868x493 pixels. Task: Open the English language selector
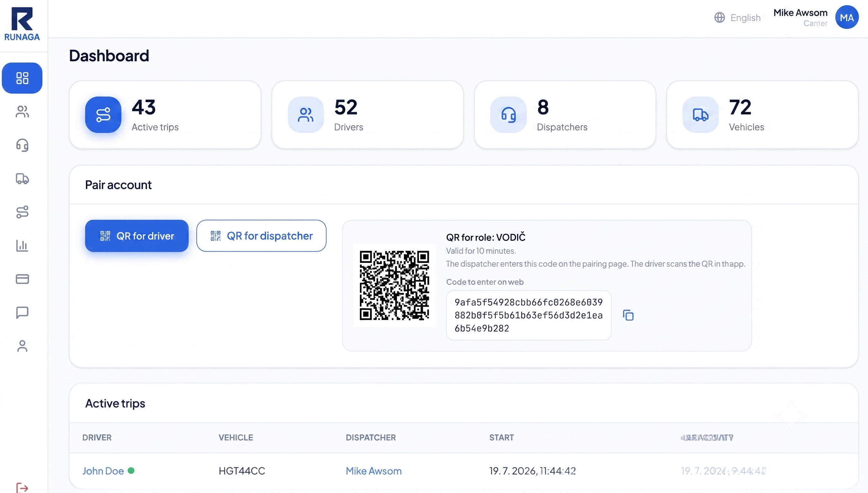click(x=737, y=17)
